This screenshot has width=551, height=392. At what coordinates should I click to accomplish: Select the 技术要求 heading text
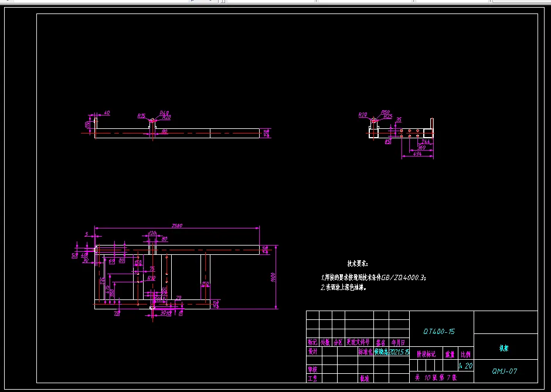click(x=358, y=264)
